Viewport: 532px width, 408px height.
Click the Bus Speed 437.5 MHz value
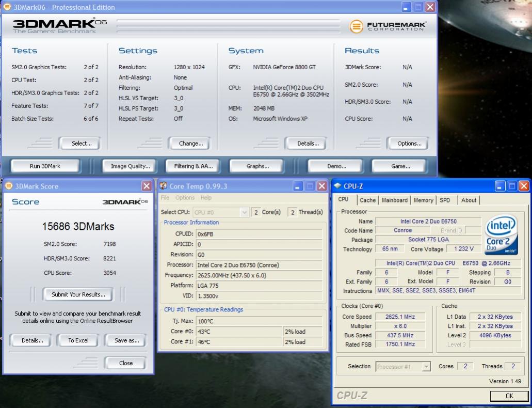point(400,335)
